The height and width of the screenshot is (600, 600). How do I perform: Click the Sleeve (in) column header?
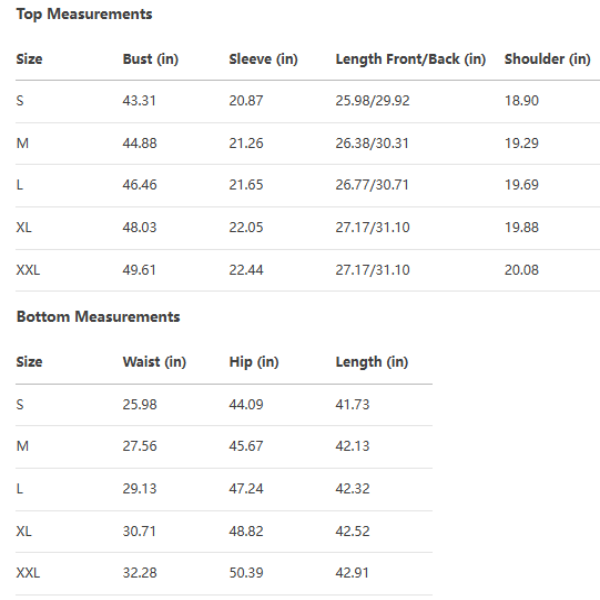point(263,59)
